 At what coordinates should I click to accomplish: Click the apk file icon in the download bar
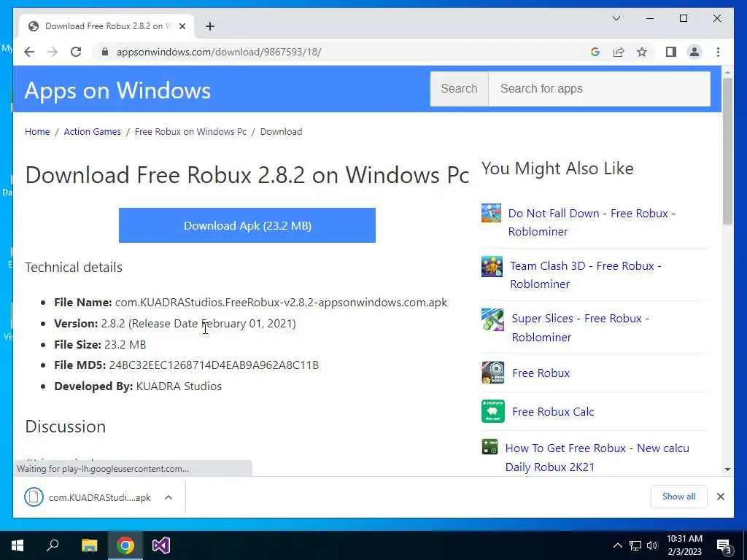[x=34, y=497]
